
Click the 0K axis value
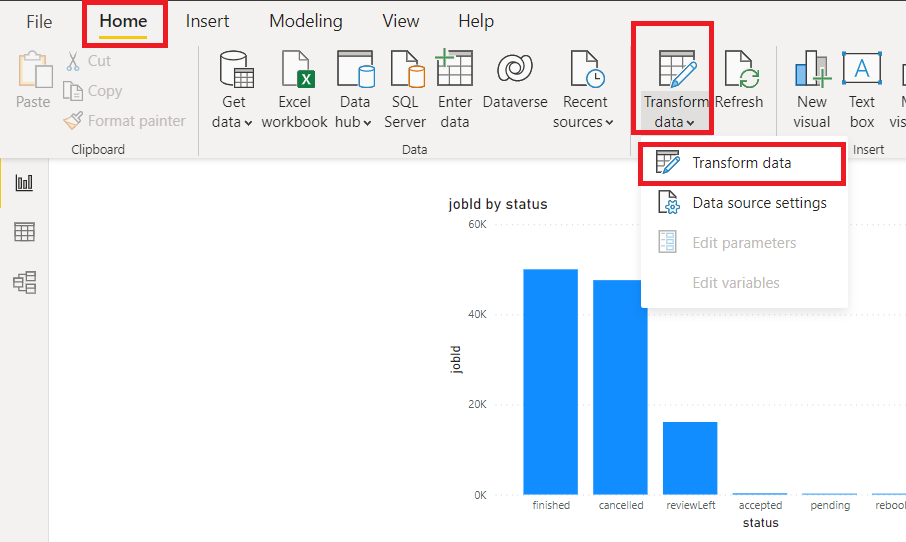click(x=480, y=495)
